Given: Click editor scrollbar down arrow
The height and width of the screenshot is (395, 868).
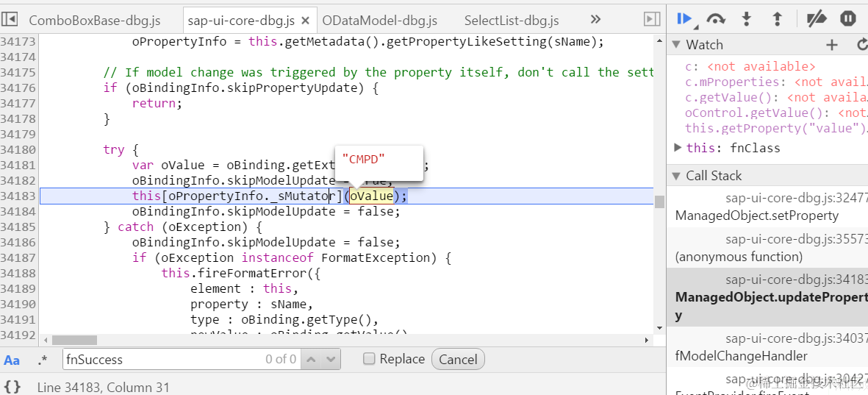Looking at the screenshot, I should coord(659,327).
